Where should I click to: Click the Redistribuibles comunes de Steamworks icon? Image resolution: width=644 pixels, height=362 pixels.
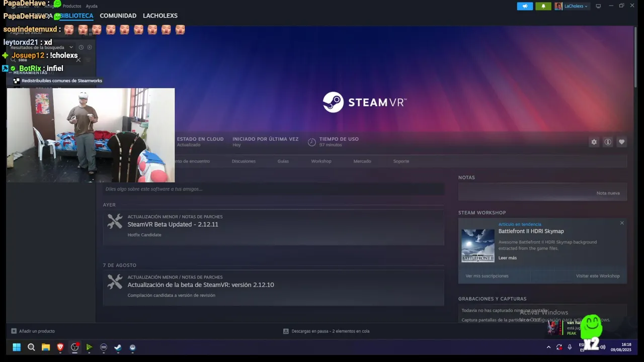click(17, 80)
